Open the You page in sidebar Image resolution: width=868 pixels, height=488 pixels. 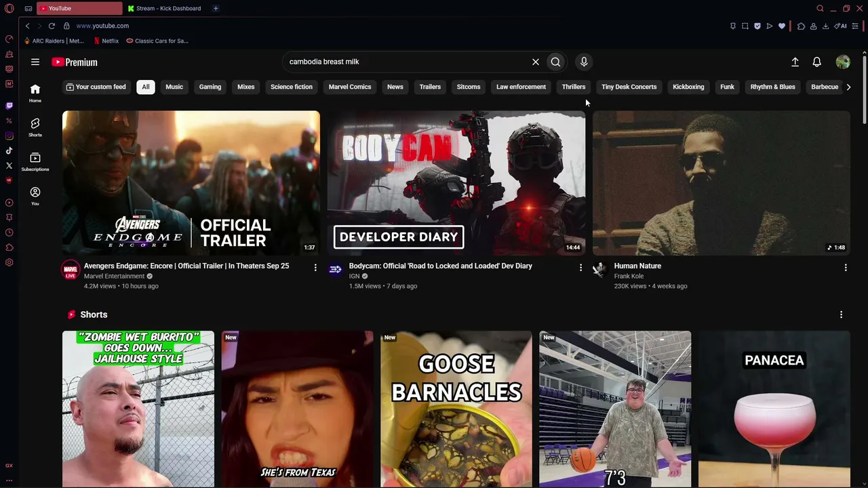(x=35, y=196)
